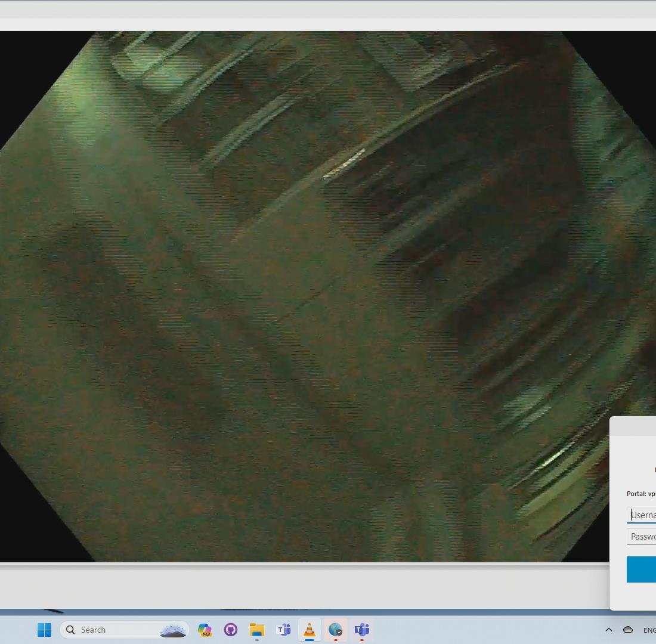Open Microsoft Copilot preview from taskbar
656x644 pixels.
[x=205, y=629]
